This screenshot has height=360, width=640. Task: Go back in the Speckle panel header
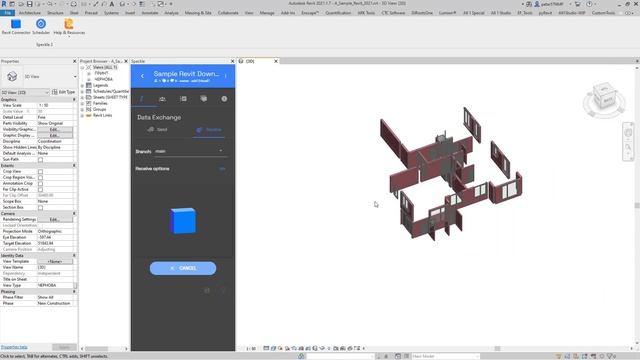coord(142,76)
